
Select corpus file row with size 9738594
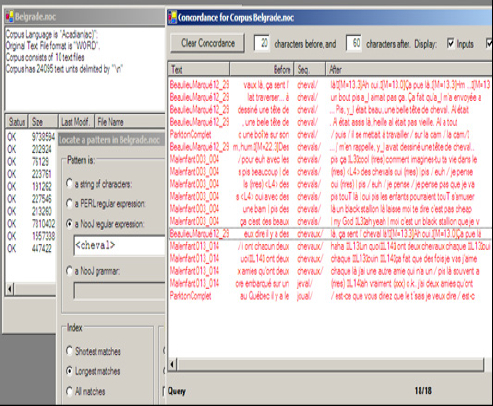coord(31,137)
